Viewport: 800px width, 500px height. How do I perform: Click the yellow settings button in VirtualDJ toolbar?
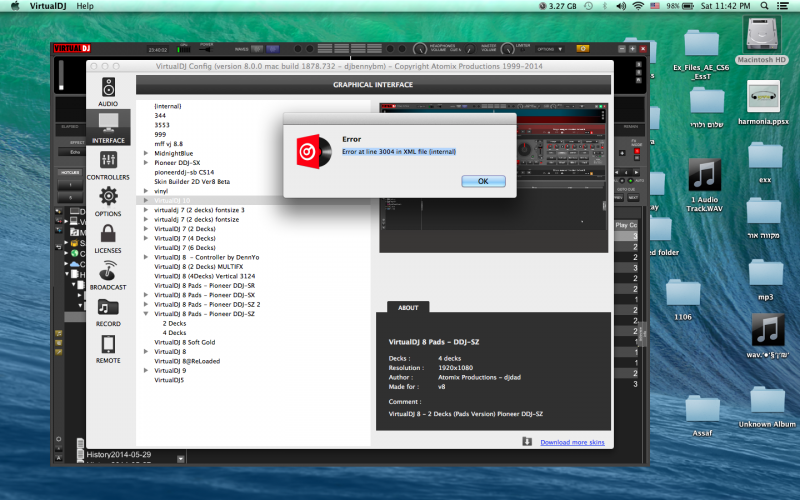[583, 48]
